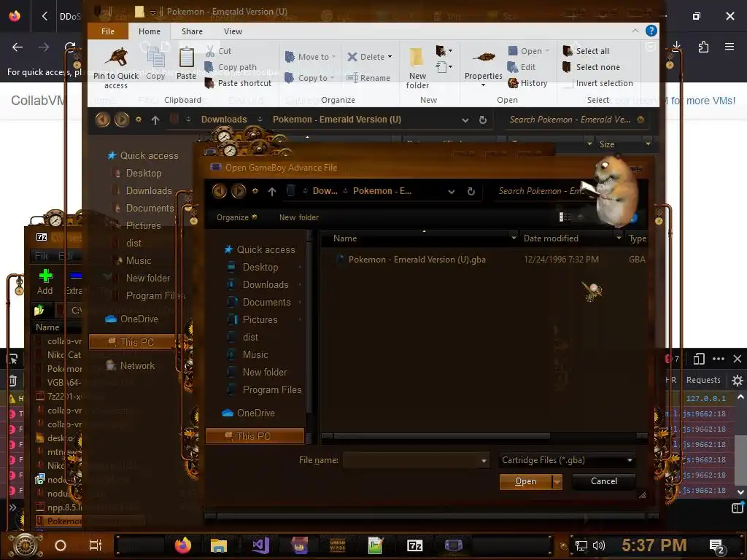Click Select none in the ribbon

[591, 67]
